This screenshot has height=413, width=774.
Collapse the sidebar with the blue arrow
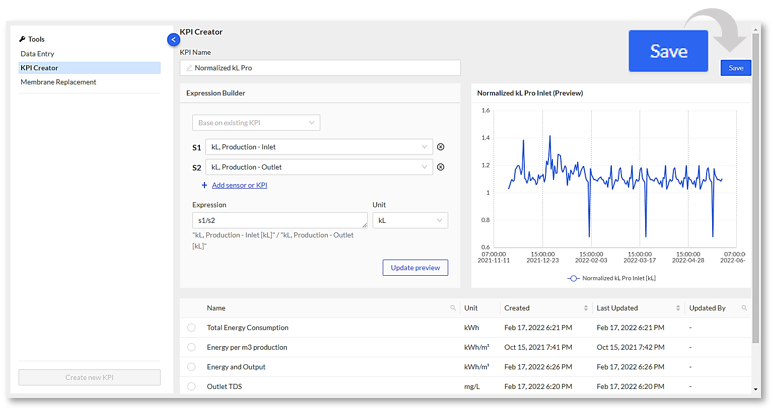(174, 39)
